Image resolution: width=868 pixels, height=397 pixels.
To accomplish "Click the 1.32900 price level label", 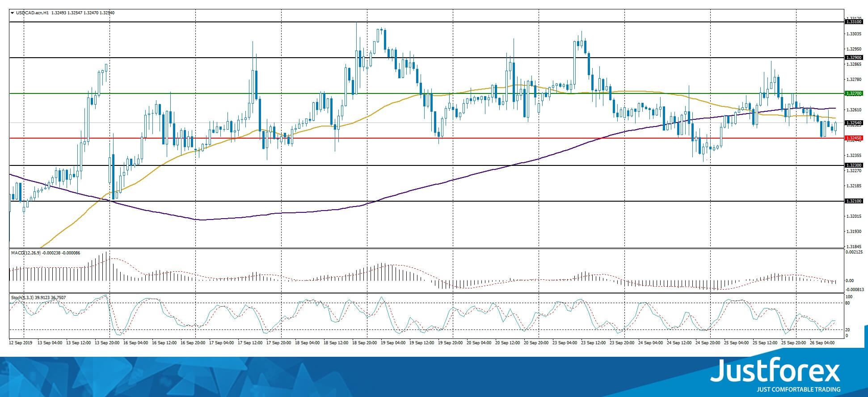I will [x=854, y=58].
